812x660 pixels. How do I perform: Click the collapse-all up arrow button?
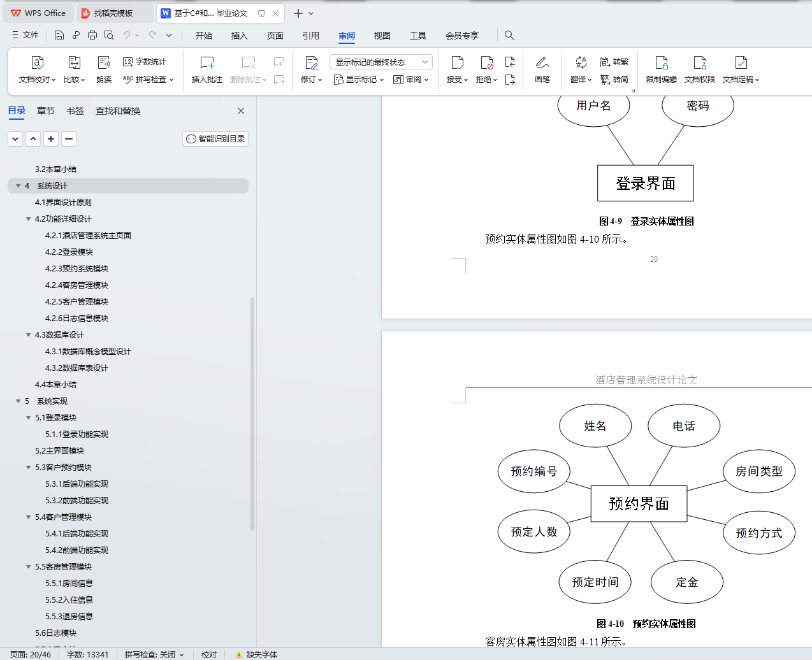pos(33,139)
